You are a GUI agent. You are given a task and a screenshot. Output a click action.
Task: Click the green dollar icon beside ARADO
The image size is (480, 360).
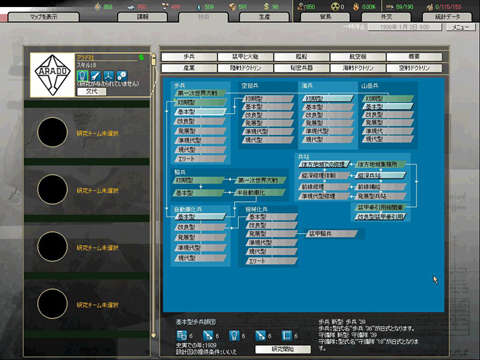pyautogui.click(x=142, y=57)
